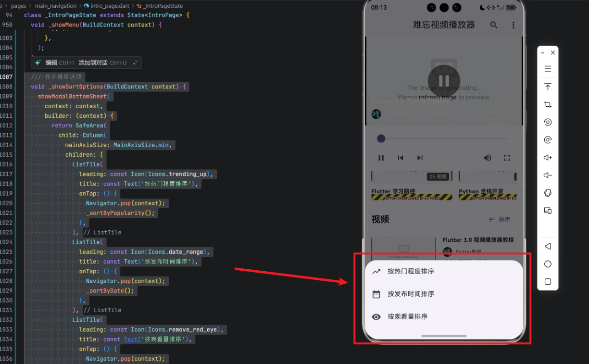Click the collapse icon after 添加到对话 Ctrl+U
The width and height of the screenshot is (589, 364).
[x=135, y=63]
